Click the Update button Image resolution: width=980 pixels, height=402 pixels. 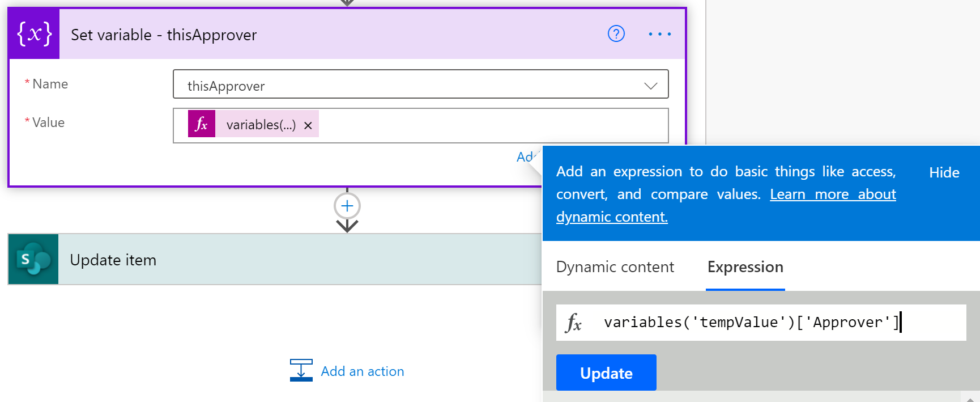pos(606,373)
